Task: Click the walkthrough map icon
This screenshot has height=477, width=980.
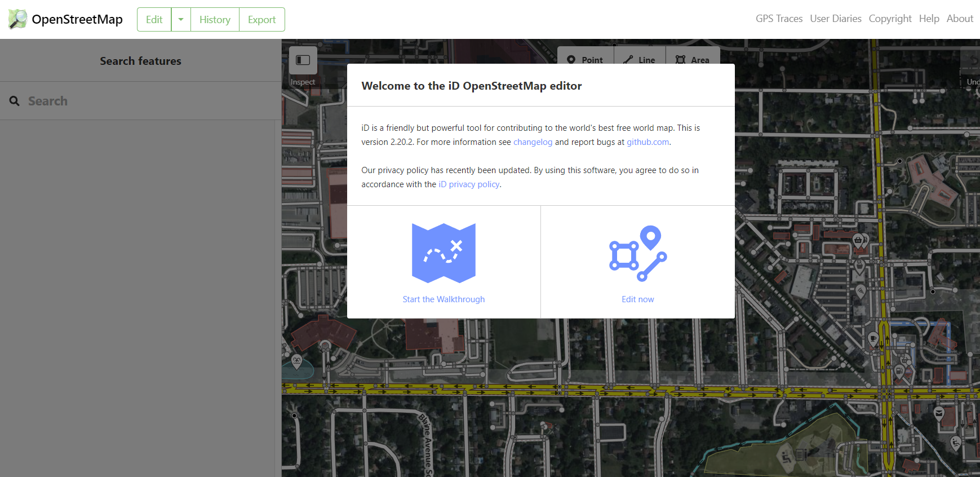Action: [444, 253]
